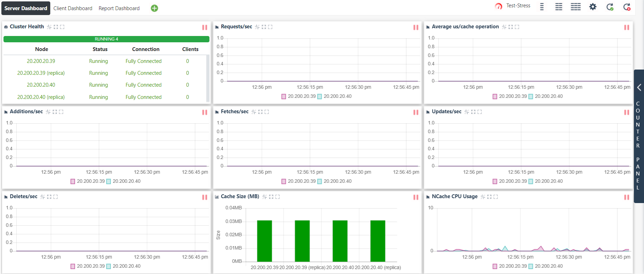This screenshot has width=644, height=274.
Task: Click the RUNNING 4 status bar
Action: (x=106, y=39)
